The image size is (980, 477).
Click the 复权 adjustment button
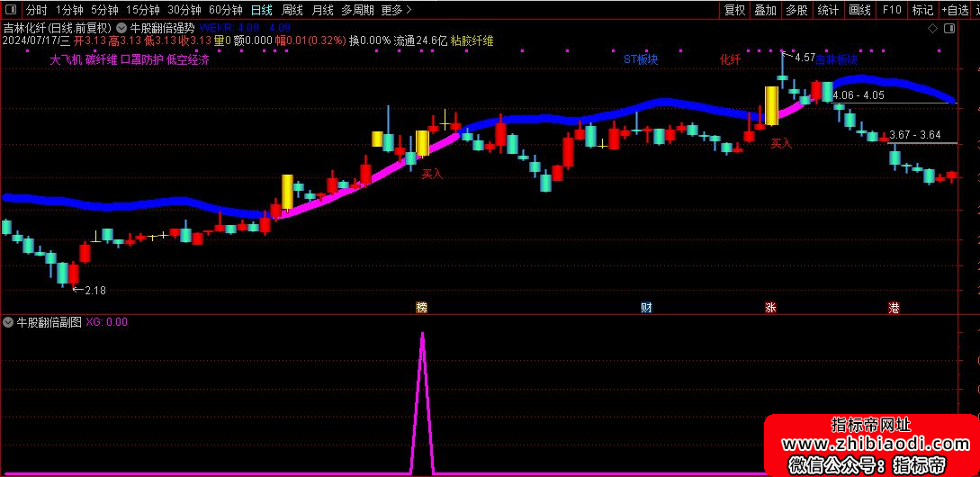click(x=734, y=10)
